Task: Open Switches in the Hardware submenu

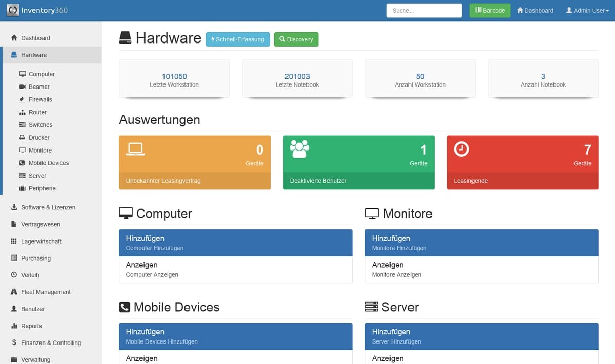Action: (x=40, y=125)
